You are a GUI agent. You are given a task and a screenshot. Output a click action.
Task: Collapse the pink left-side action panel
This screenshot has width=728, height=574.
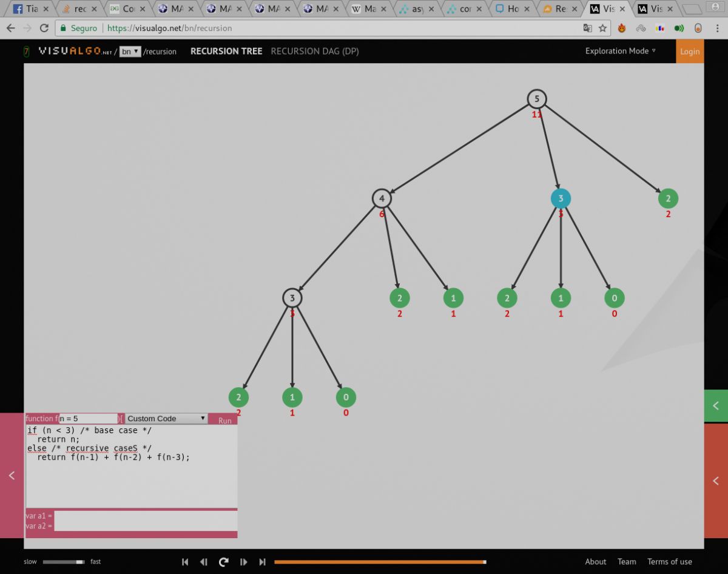[12, 476]
